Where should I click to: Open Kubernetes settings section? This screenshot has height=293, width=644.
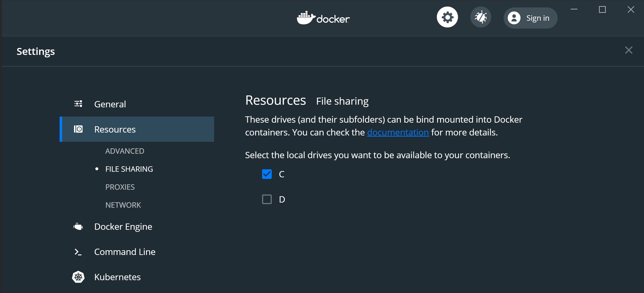[x=117, y=277]
